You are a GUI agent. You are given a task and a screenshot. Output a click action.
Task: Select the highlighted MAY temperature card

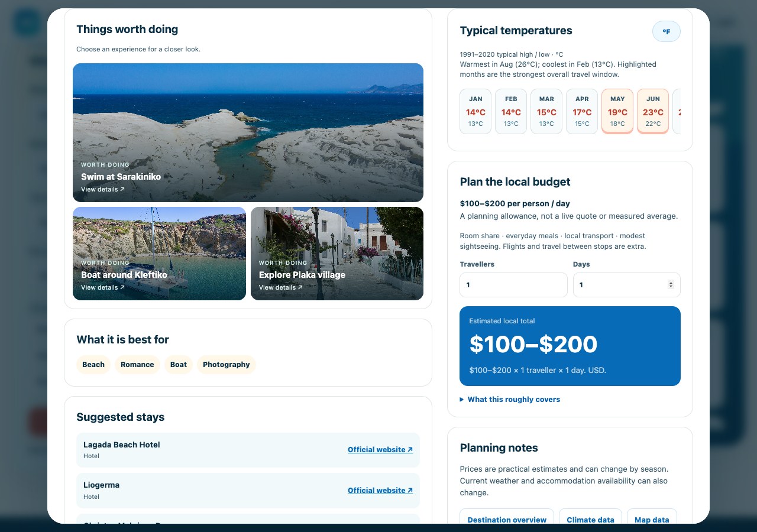617,112
